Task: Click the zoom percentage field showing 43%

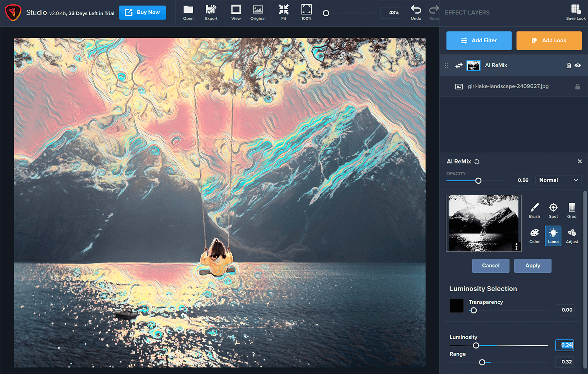Action: 391,13
